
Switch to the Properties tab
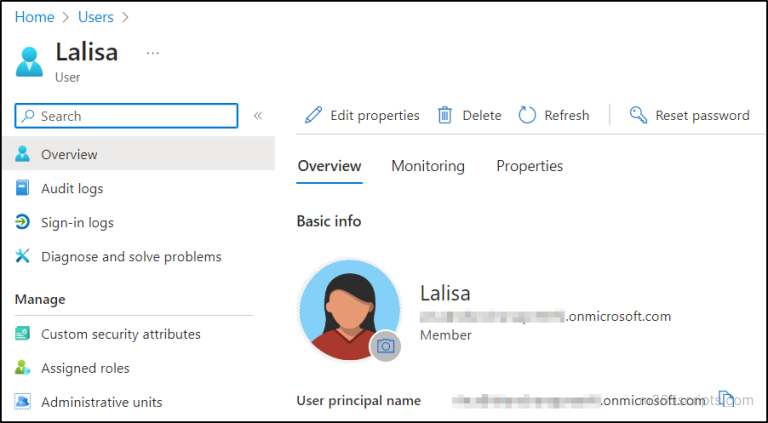(x=529, y=166)
